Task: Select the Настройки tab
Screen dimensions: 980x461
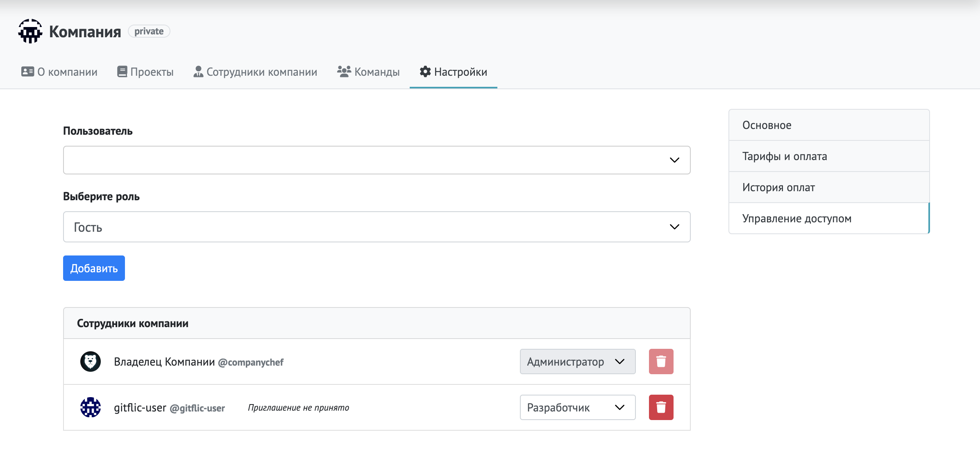Action: point(454,72)
